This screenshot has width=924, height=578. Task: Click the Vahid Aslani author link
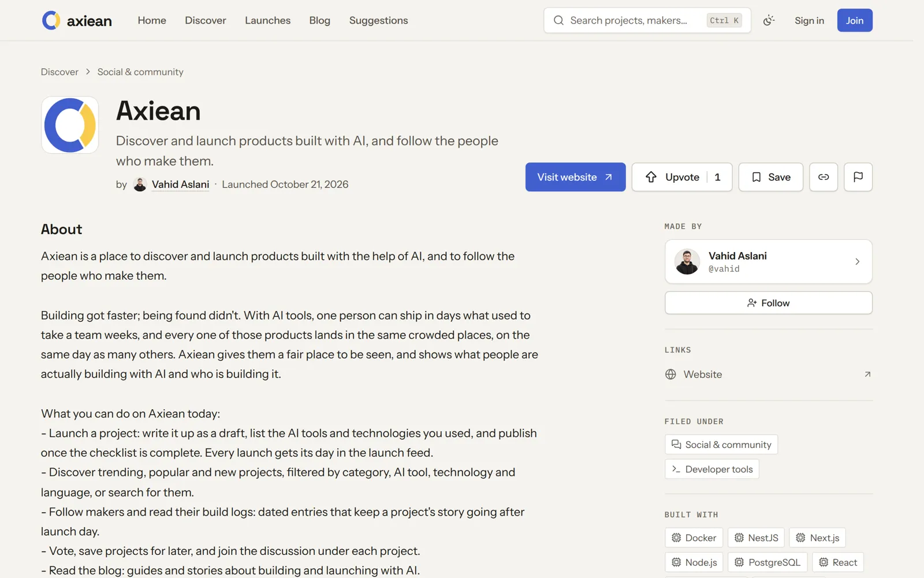tap(180, 184)
